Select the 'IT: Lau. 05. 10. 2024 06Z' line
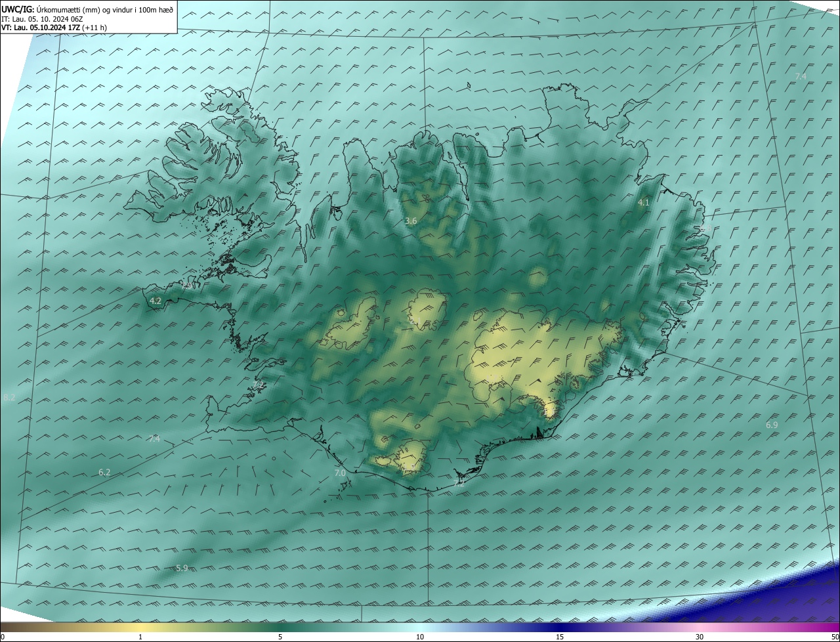This screenshot has height=642, width=840. coord(41,18)
